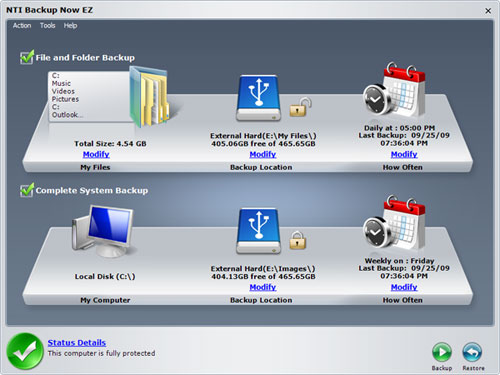Toggle the File and Folder Backup checkbox
Image resolution: width=500 pixels, height=375 pixels.
[x=27, y=57]
